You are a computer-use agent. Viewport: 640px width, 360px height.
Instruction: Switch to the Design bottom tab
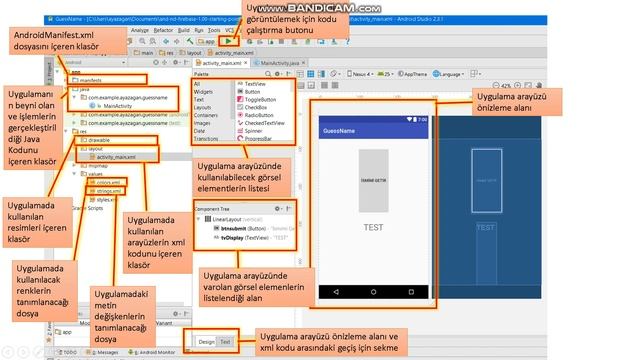[x=206, y=342]
